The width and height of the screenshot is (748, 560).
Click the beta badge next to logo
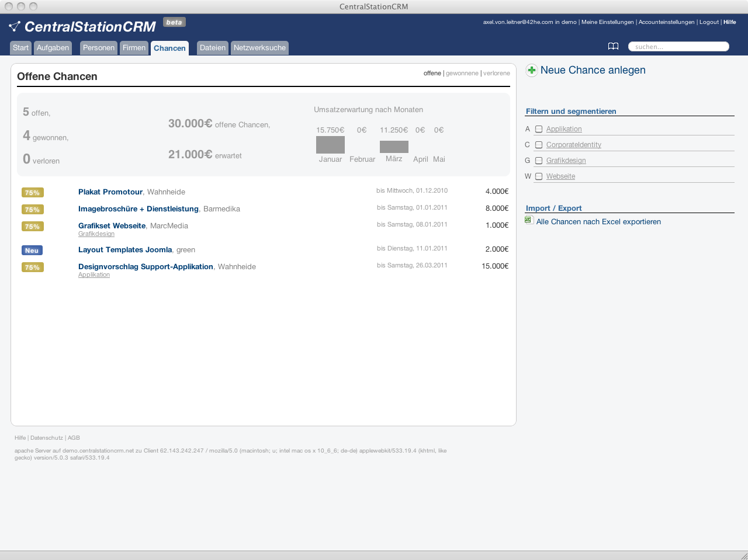point(174,22)
